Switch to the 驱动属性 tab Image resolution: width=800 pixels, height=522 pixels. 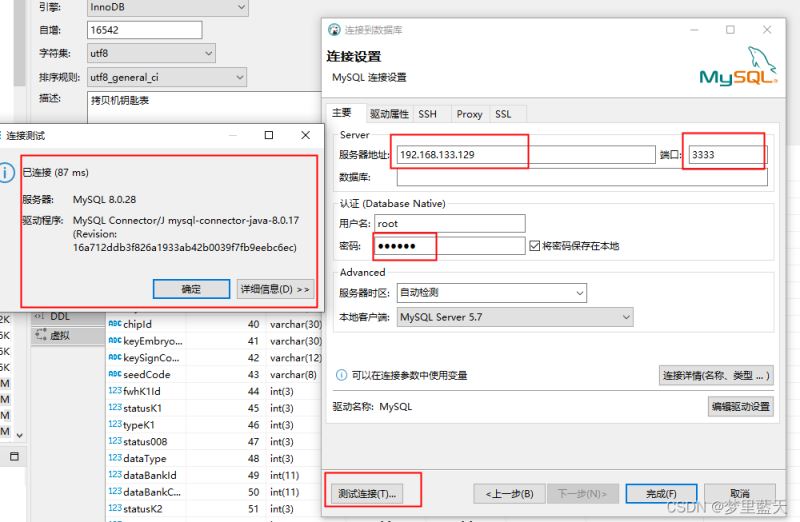[389, 114]
